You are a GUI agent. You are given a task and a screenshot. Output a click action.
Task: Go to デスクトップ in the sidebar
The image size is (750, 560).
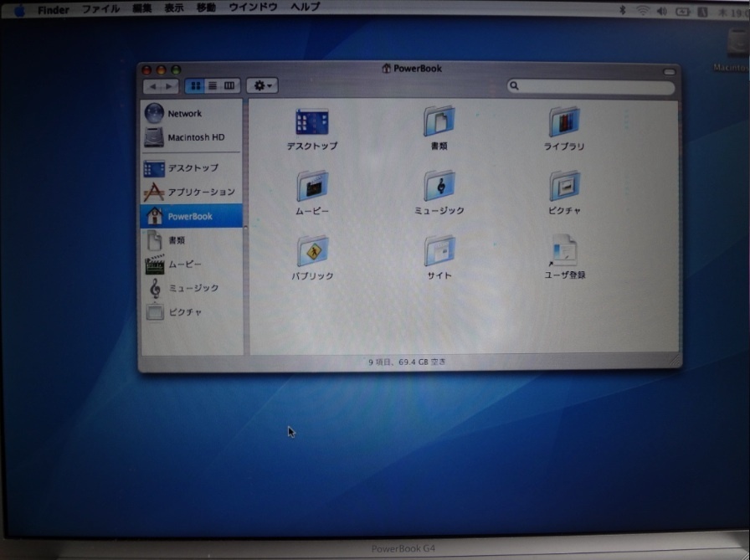192,168
